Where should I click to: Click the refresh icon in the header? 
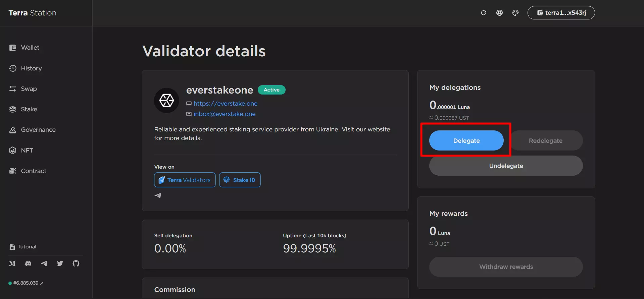coord(484,13)
